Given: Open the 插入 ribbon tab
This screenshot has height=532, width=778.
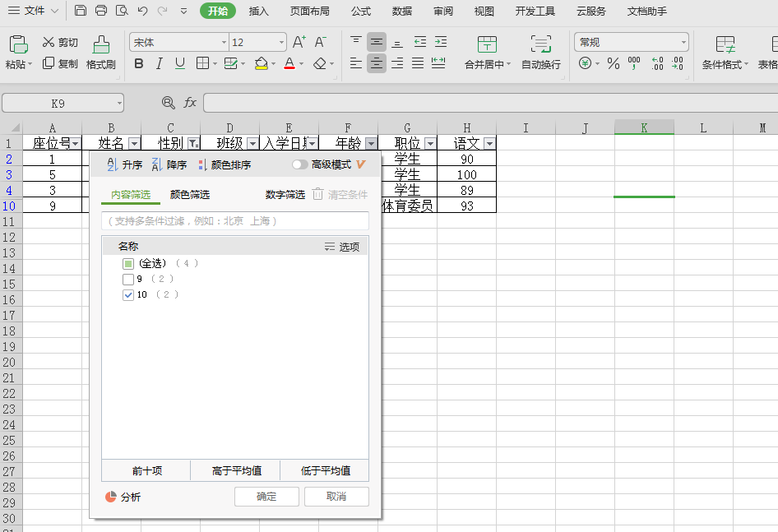Looking at the screenshot, I should coord(258,11).
